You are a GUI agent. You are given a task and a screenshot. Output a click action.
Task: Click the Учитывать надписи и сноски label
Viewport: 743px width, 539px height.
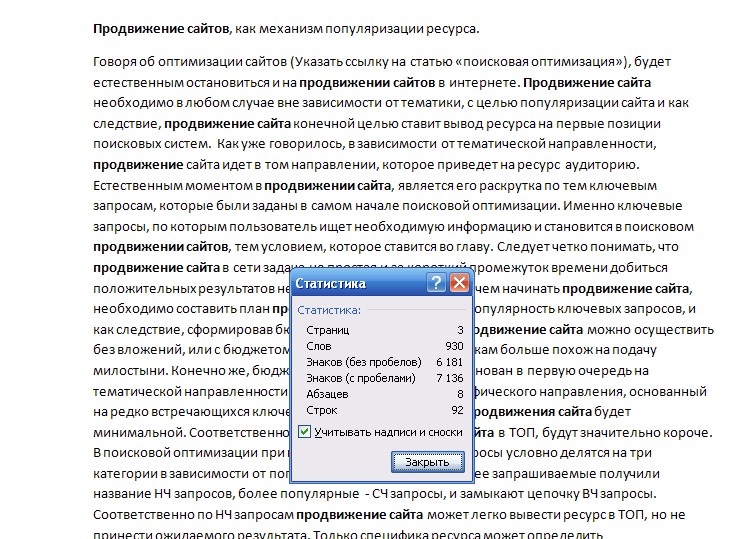coord(388,431)
